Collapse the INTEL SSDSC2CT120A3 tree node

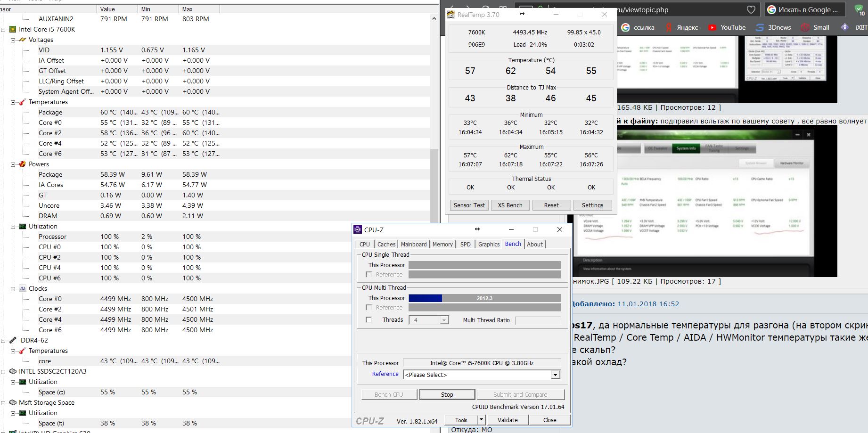3,371
